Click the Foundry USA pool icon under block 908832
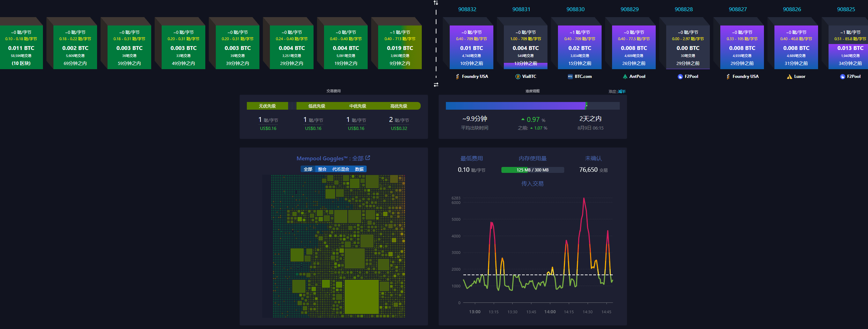The height and width of the screenshot is (329, 868). pos(457,76)
